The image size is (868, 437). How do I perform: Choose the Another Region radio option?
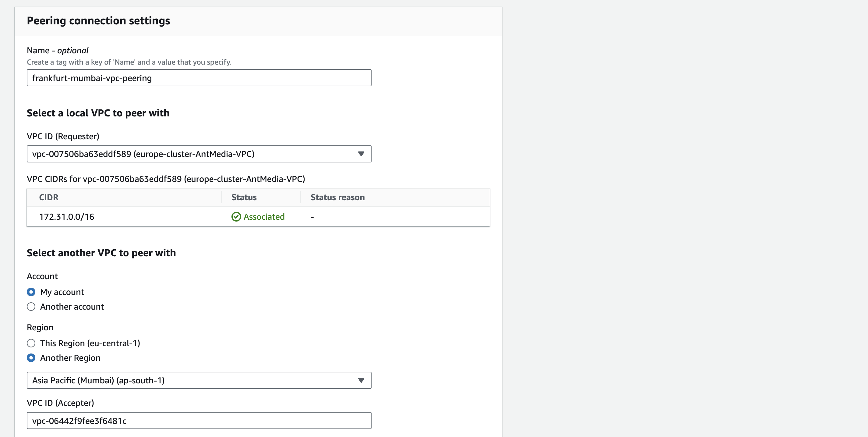[31, 358]
